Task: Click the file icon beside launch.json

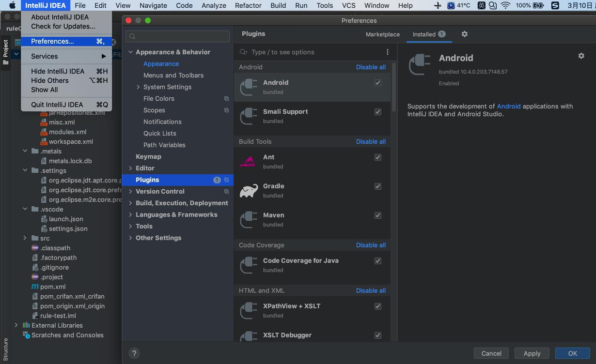Action: tap(44, 219)
